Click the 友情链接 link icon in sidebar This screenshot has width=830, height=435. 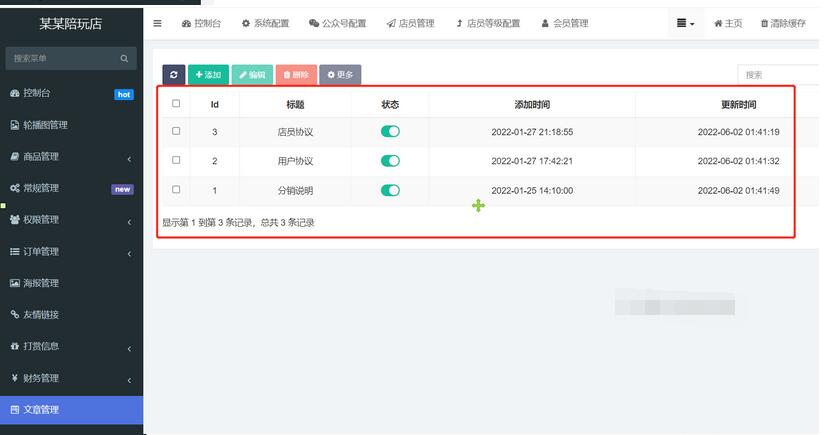click(x=15, y=314)
